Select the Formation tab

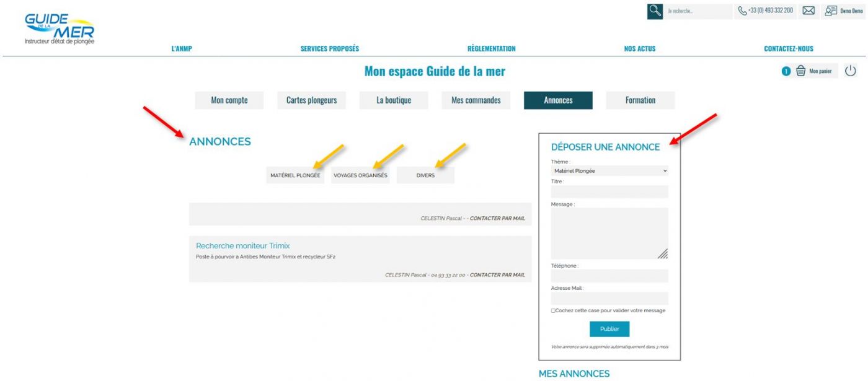click(640, 100)
